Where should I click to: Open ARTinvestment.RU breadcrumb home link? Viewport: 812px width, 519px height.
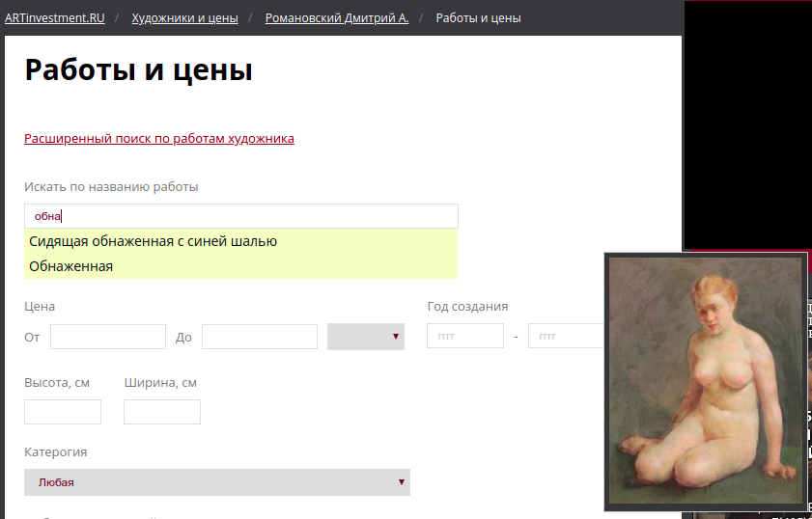point(54,18)
